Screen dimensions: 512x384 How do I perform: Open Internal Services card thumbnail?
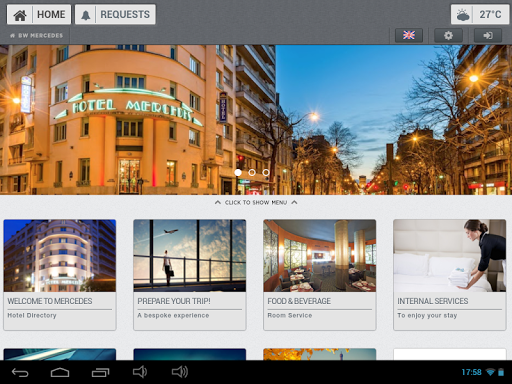(450, 256)
